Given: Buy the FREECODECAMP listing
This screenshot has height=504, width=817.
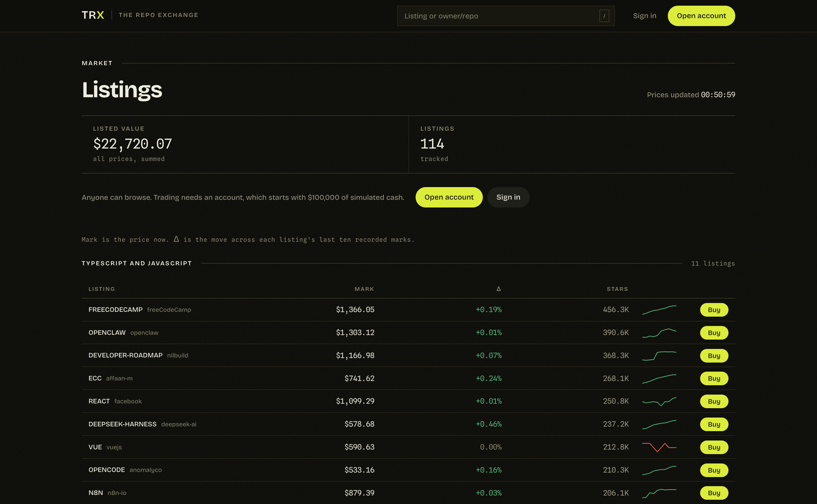Looking at the screenshot, I should tap(714, 310).
